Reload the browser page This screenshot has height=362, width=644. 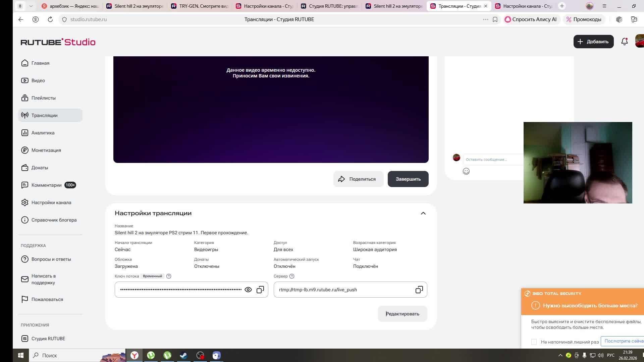50,19
